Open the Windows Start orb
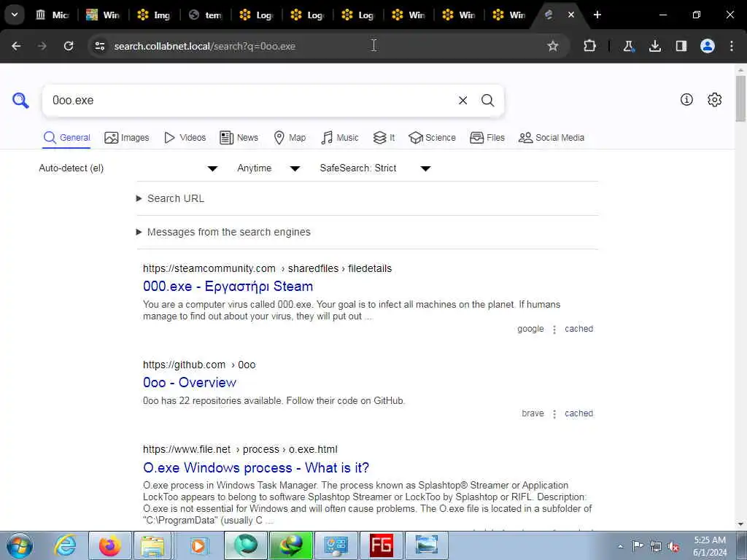This screenshot has height=560, width=747. click(20, 545)
